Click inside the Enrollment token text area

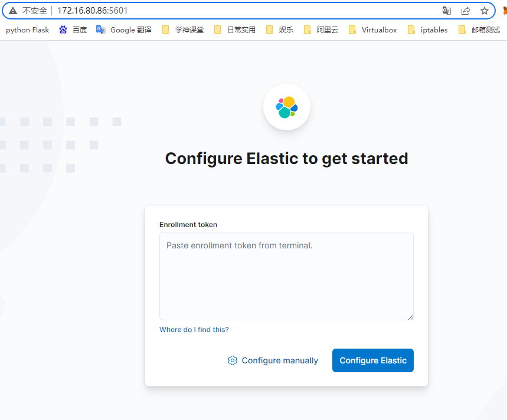(286, 276)
